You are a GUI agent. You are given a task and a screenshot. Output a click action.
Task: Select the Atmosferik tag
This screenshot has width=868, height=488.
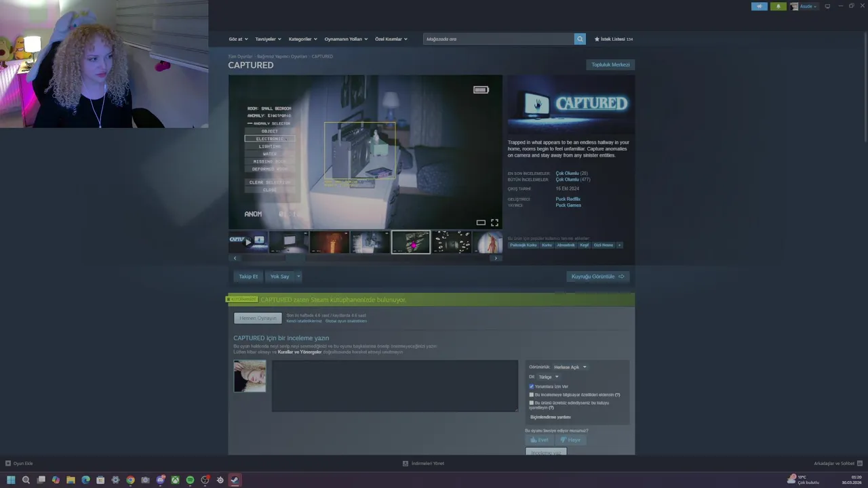pos(566,245)
